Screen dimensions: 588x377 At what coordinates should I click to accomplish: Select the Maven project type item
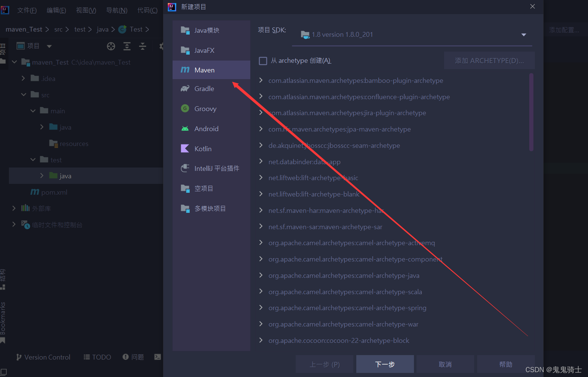(x=211, y=70)
